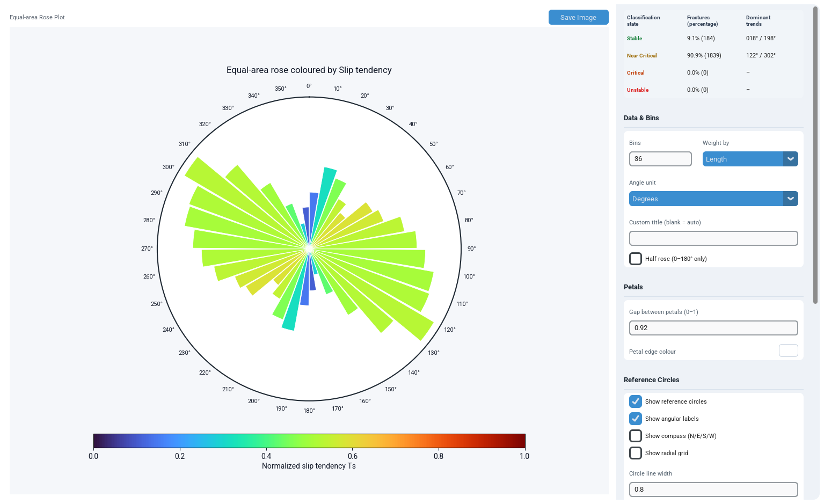
Task: Click the 270° angular label
Action: click(147, 249)
